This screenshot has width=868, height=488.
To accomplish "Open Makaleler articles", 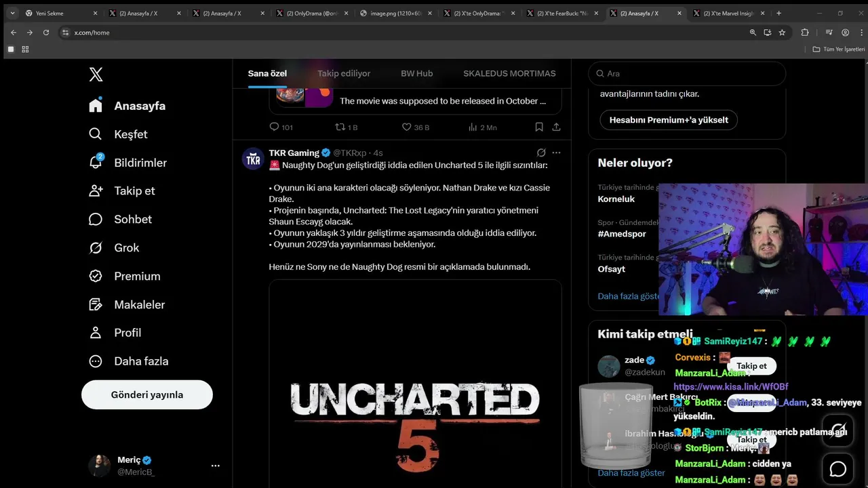I will (x=127, y=304).
